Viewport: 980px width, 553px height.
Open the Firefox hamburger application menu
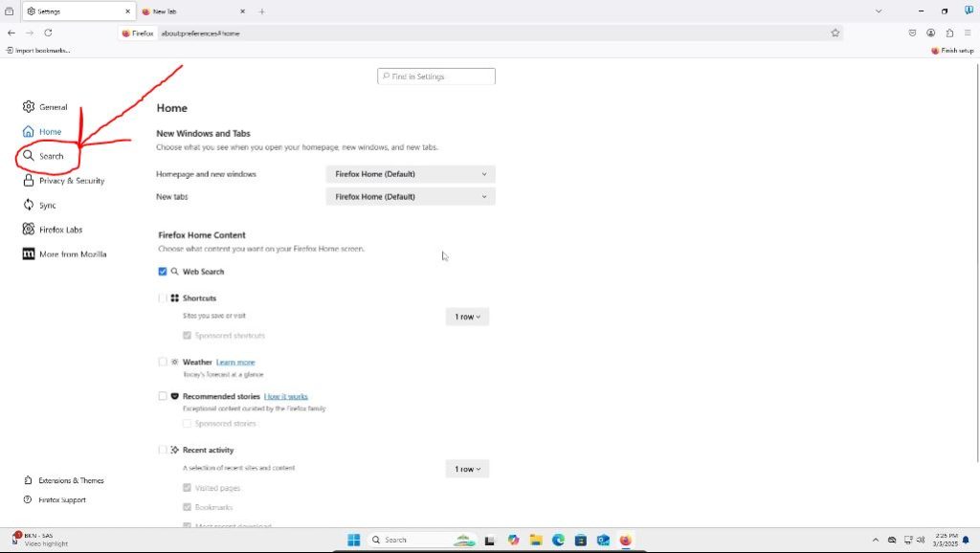(x=968, y=33)
